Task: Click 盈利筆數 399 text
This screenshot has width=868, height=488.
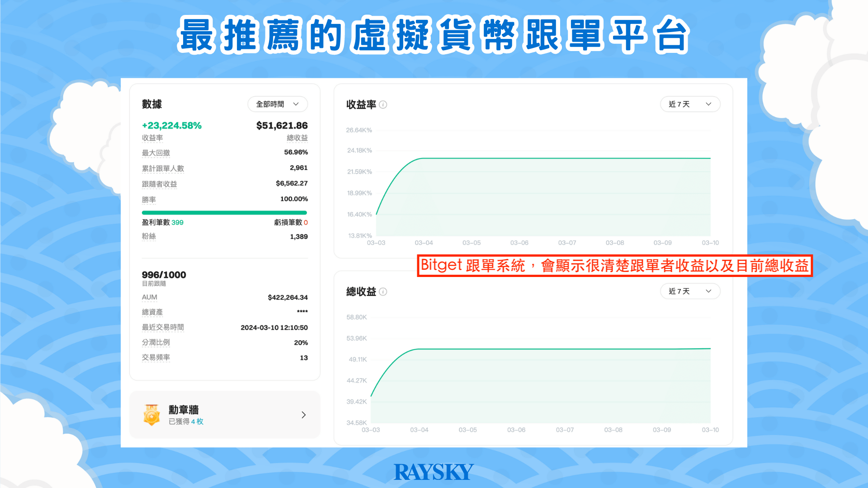Action: (163, 222)
